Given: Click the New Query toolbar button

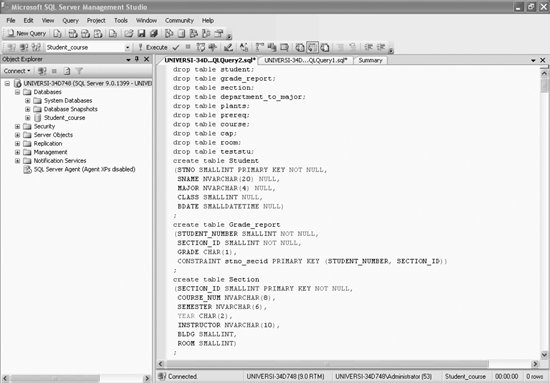Looking at the screenshot, I should 26,33.
